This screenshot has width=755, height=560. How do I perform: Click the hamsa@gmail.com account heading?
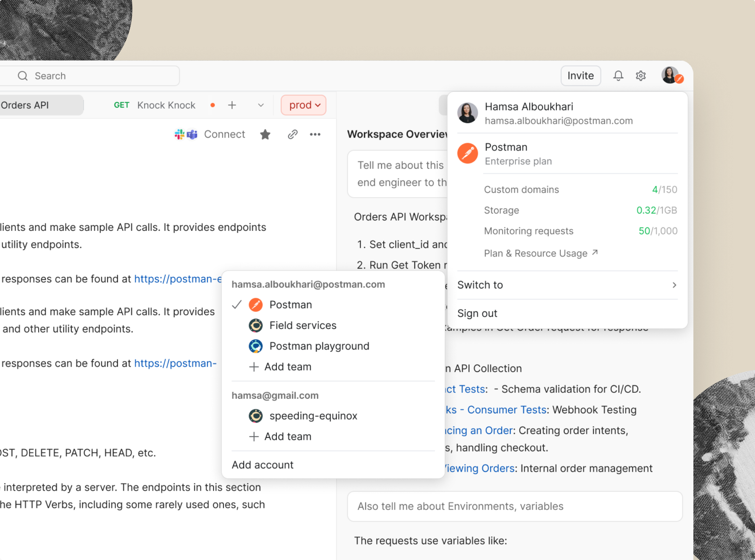tap(275, 395)
